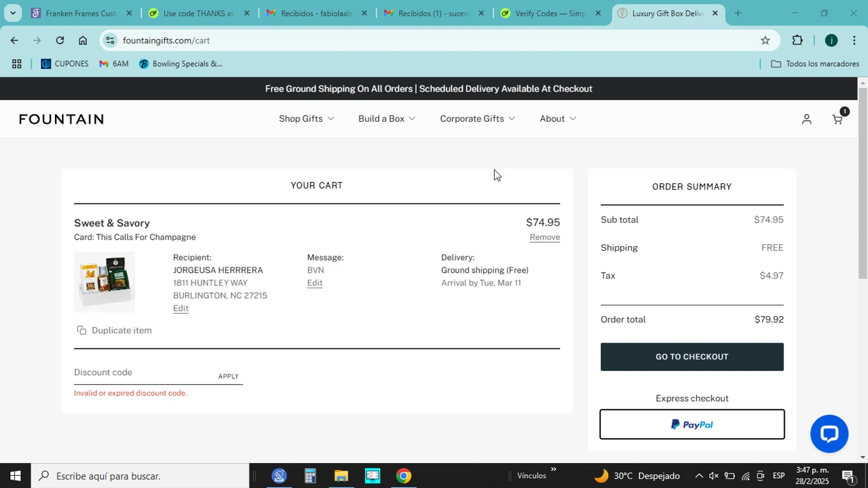The width and height of the screenshot is (868, 488).
Task: Edit the recipient address
Action: 181,309
